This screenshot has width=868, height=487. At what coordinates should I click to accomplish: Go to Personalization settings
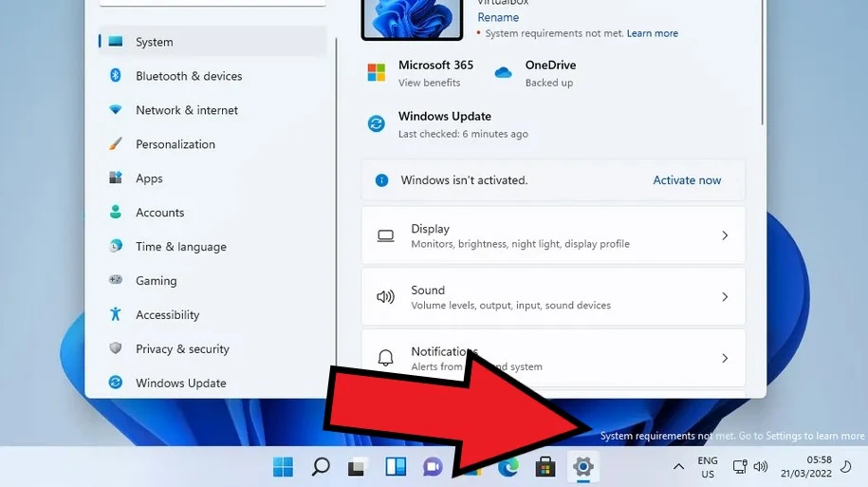tap(212, 144)
